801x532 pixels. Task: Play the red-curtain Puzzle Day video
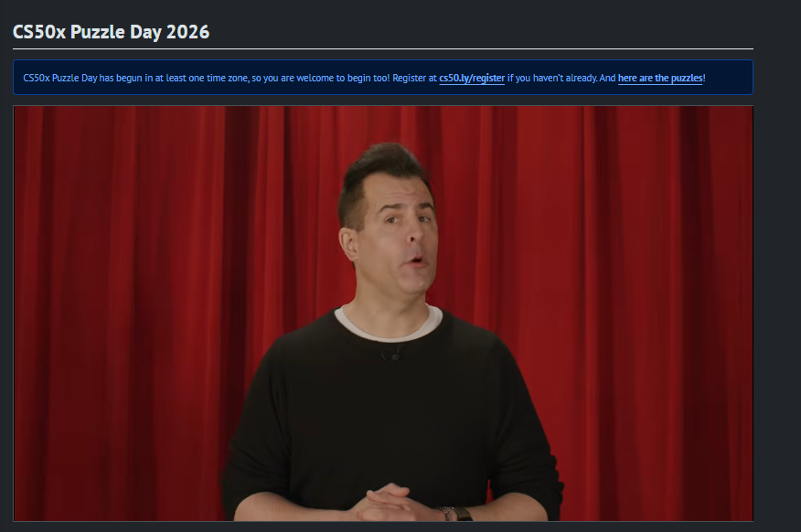coord(383,313)
